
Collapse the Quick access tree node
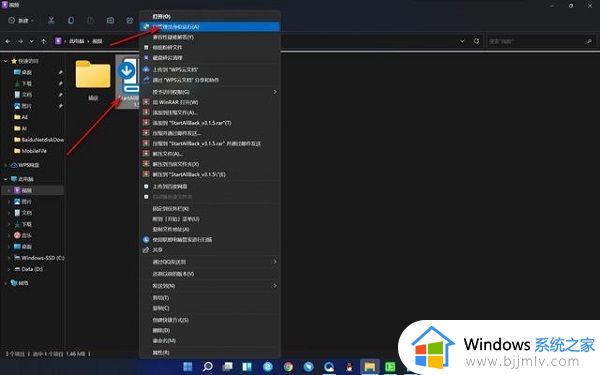(x=5, y=61)
